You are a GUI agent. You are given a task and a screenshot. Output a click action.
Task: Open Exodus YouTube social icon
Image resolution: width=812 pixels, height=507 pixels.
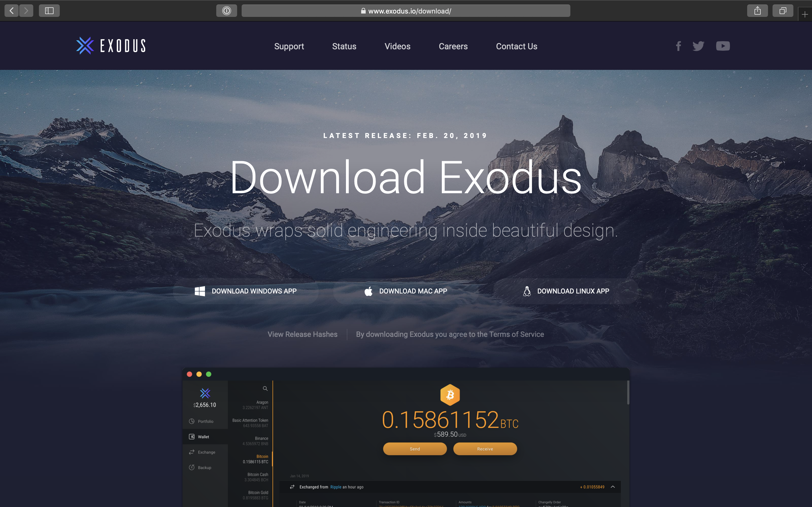[x=723, y=46]
